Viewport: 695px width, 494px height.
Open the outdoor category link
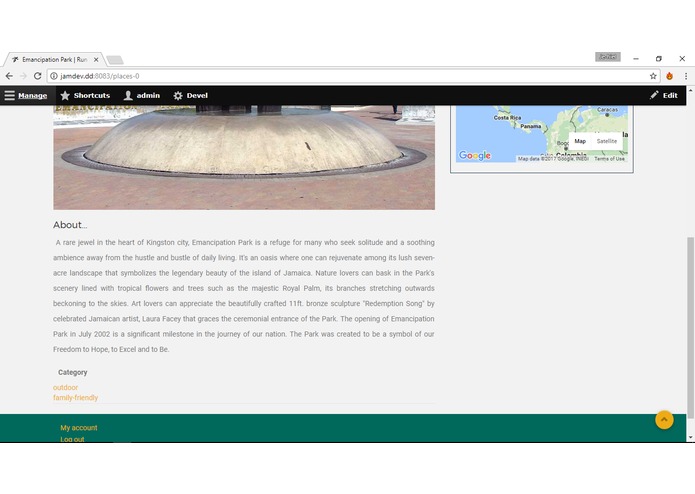65,388
